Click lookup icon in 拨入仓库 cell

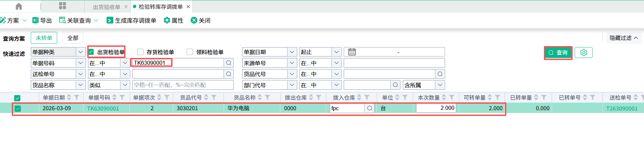point(370,108)
